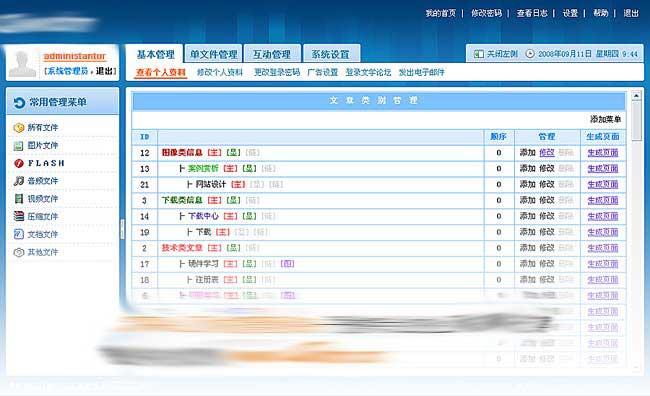Screen dimensions: 650x396
Task: Select 发出电子邮件 submenu item
Action: 422,73
